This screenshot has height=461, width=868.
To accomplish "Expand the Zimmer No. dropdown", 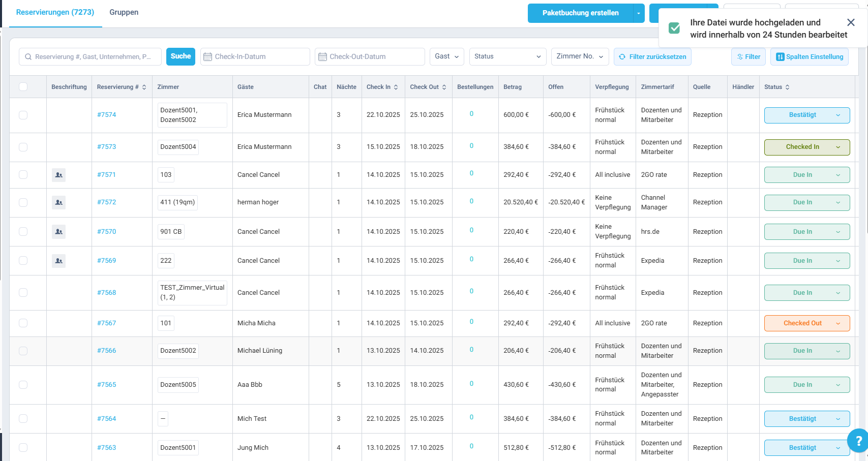I will [x=580, y=57].
